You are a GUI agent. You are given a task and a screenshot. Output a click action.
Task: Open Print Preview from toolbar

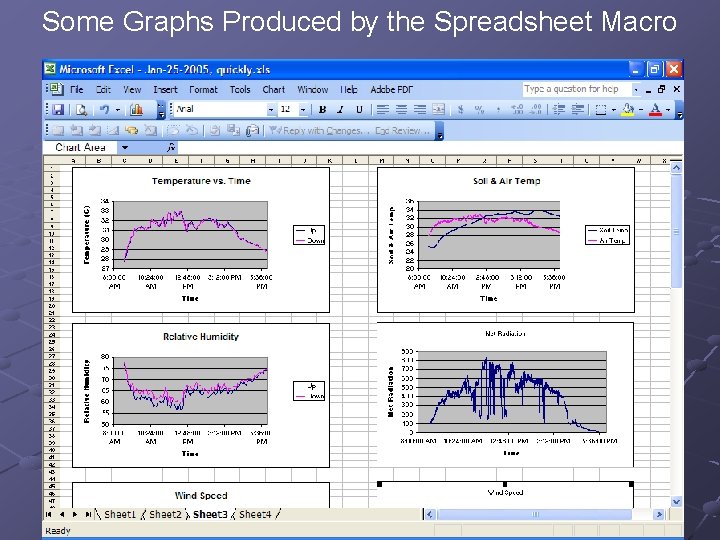click(82, 110)
